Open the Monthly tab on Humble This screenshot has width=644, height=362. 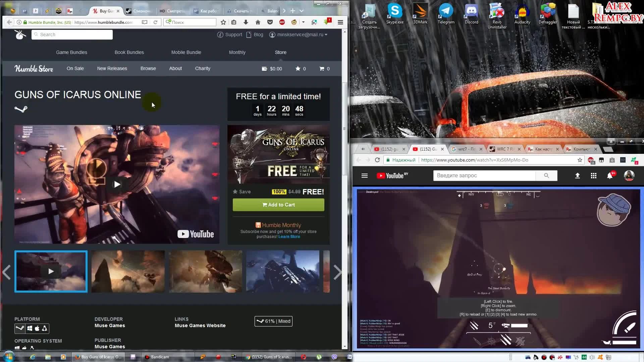click(x=237, y=52)
